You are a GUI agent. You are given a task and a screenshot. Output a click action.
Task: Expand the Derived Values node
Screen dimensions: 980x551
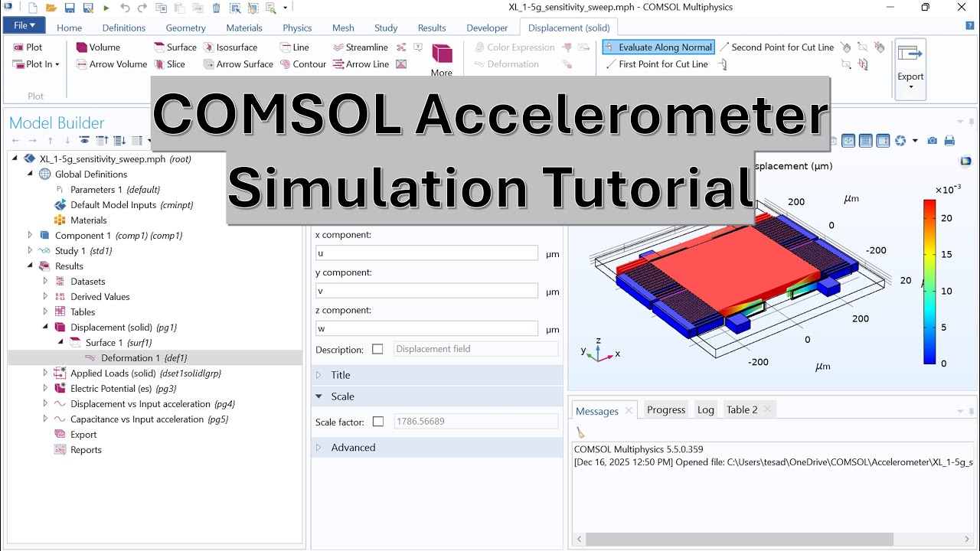pyautogui.click(x=45, y=296)
